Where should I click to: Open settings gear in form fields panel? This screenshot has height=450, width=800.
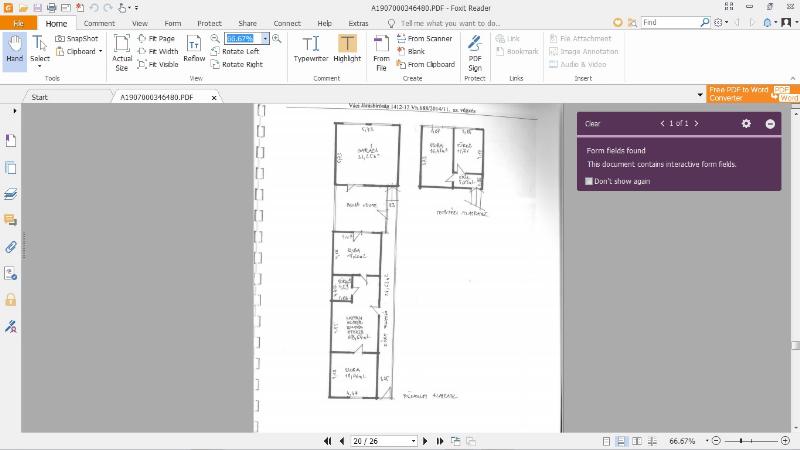[746, 123]
